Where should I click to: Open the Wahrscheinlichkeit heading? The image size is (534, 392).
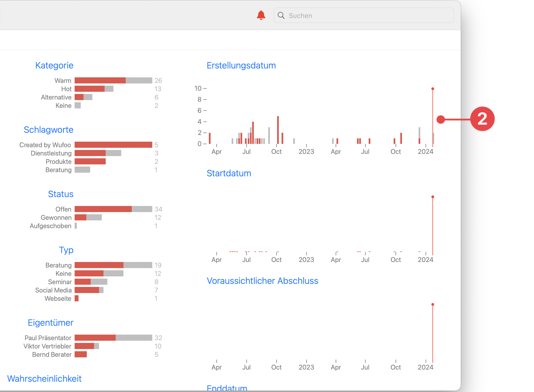(x=44, y=379)
